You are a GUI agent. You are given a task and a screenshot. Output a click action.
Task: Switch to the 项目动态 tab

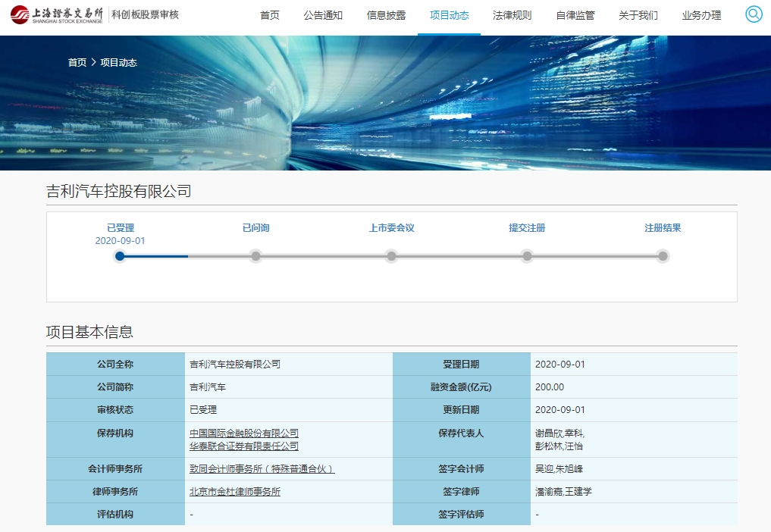coord(449,15)
